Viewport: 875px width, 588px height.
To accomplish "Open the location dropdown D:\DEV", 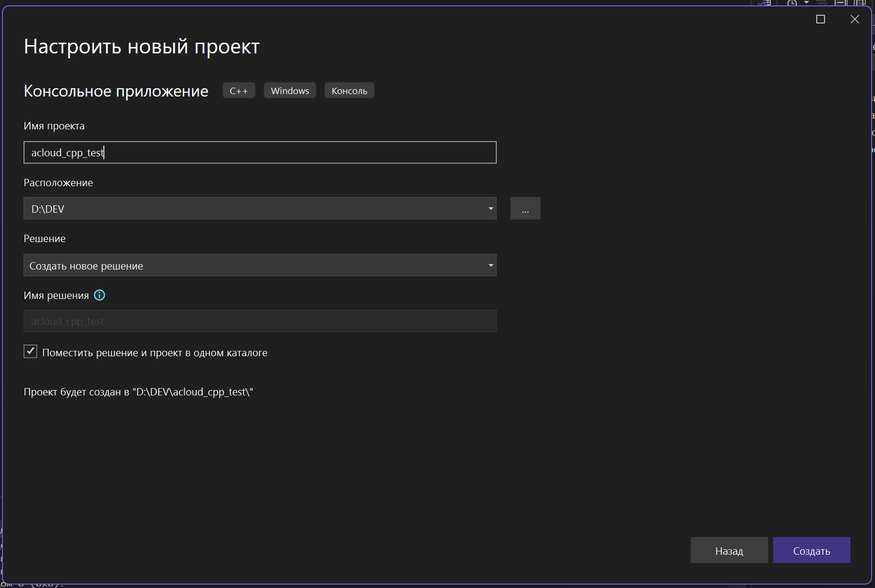I will coord(260,208).
